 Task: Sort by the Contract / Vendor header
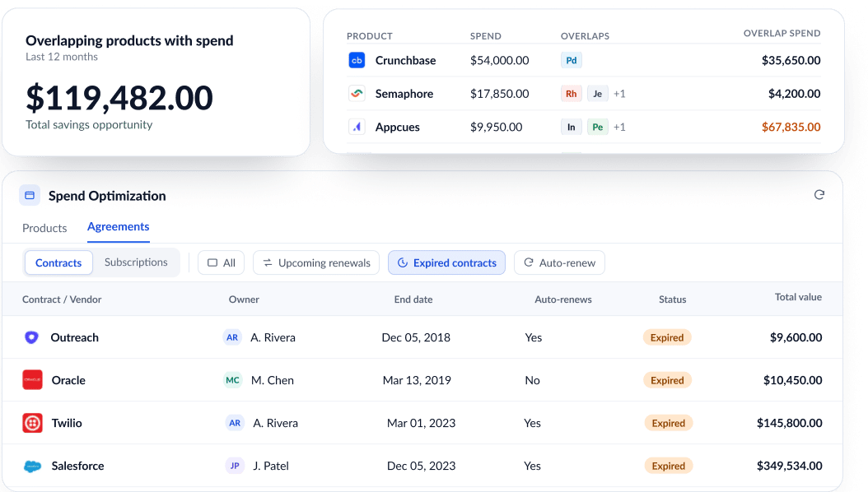(x=62, y=299)
